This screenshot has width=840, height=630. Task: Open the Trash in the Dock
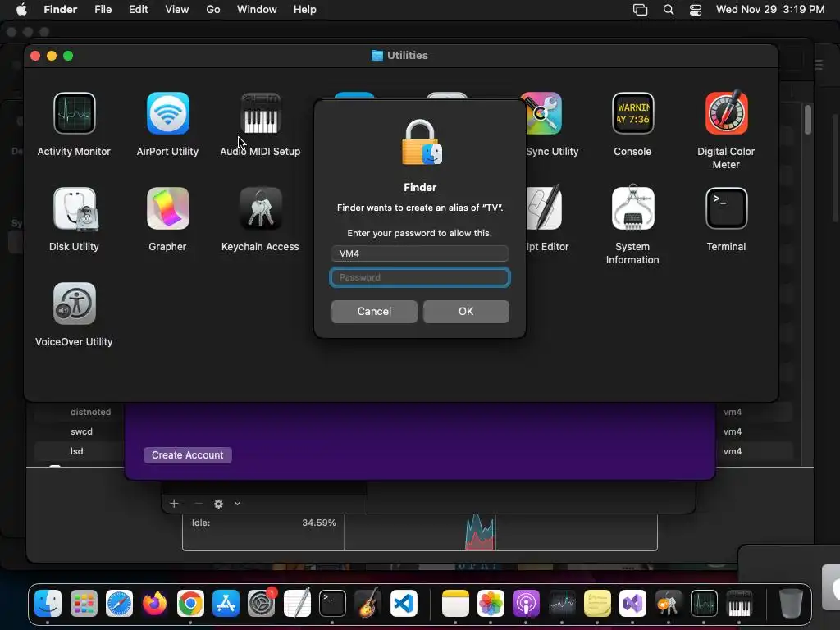pos(790,605)
